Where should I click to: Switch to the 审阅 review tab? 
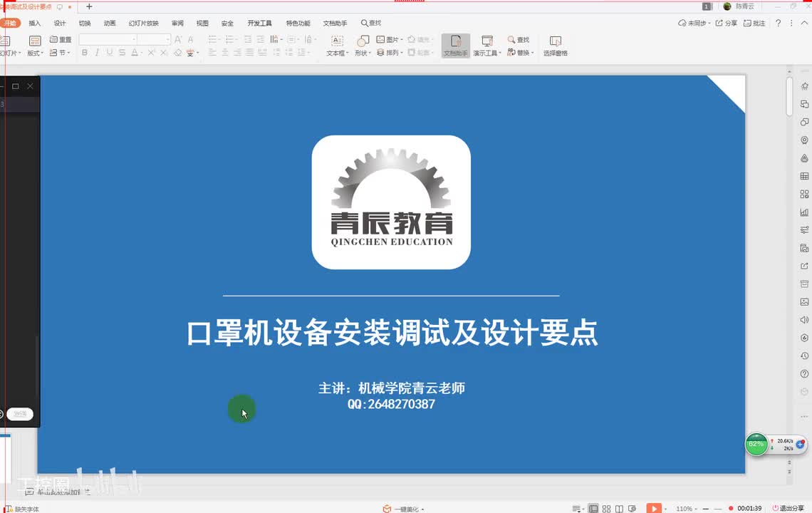point(177,24)
